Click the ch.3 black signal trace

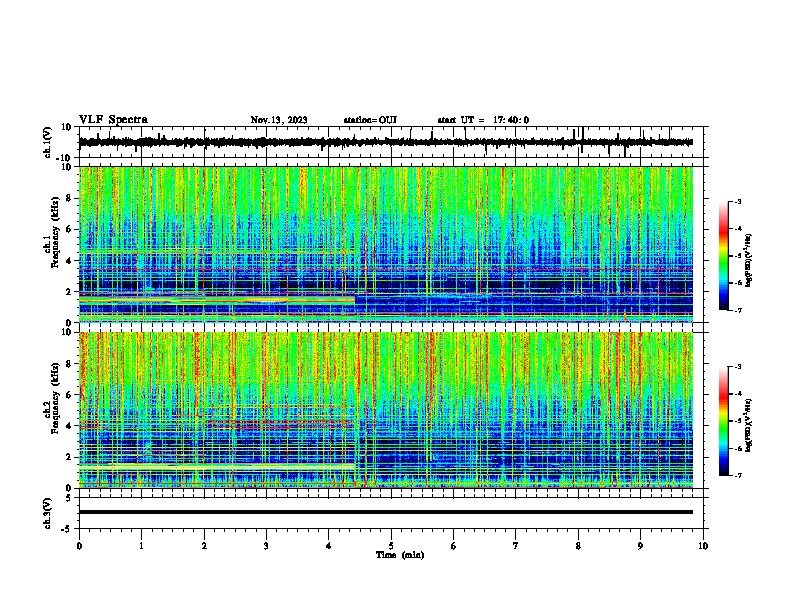(x=386, y=512)
